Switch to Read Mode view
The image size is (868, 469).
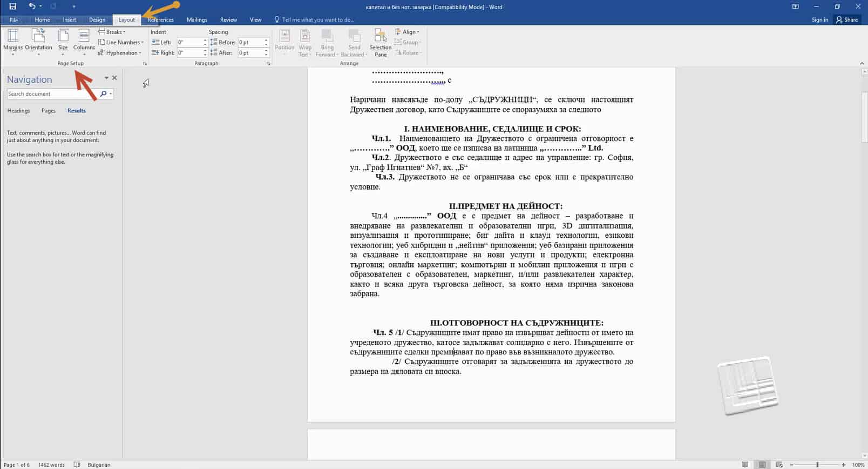(745, 465)
